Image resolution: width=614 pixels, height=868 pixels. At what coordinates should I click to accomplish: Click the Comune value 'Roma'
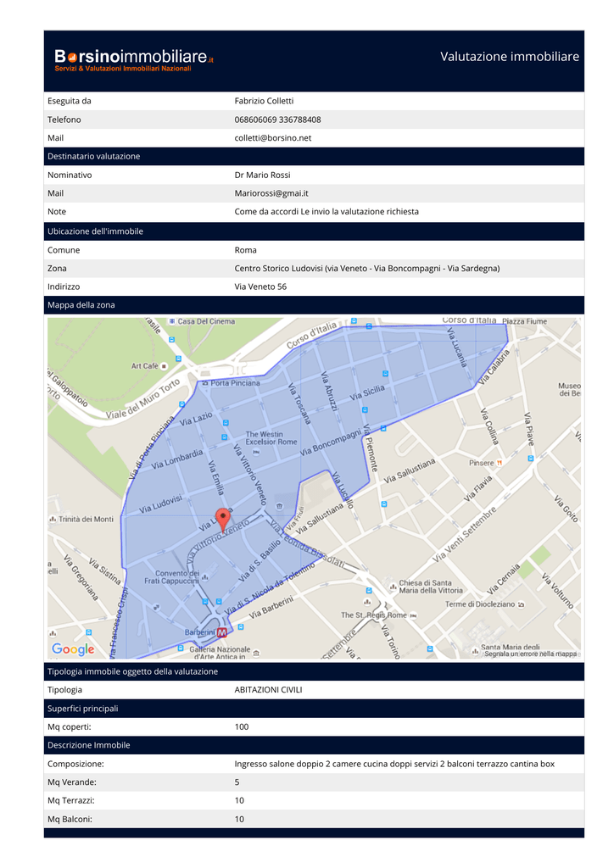click(x=245, y=250)
